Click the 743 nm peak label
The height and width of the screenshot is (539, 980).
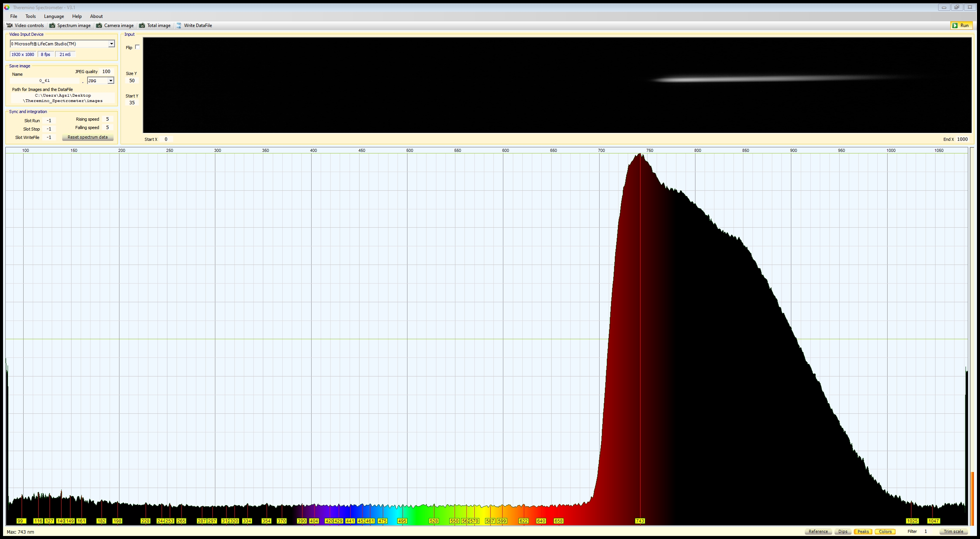pyautogui.click(x=640, y=521)
